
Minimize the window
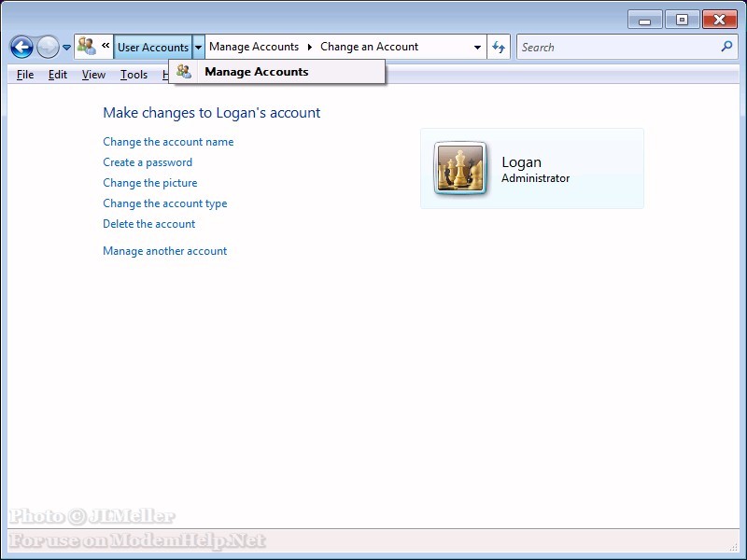(644, 20)
